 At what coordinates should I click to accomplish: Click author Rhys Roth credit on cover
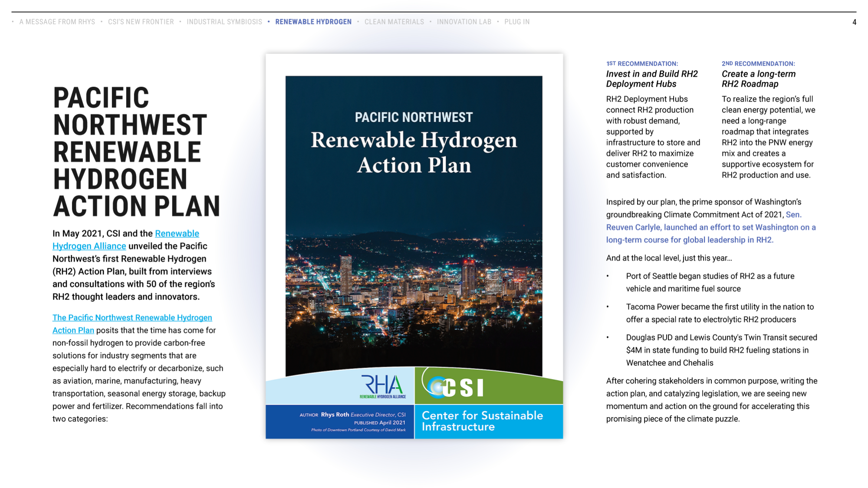point(352,415)
